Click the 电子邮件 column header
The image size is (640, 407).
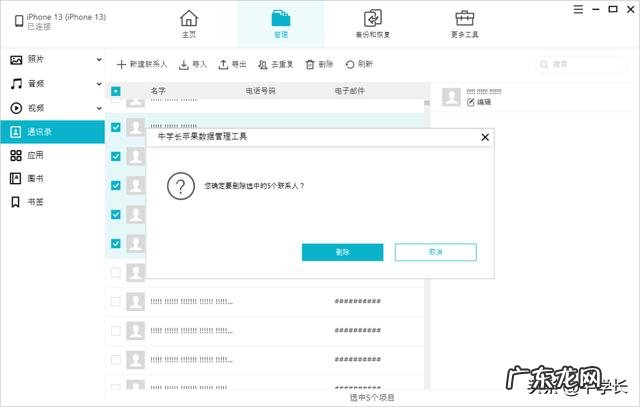click(x=349, y=91)
